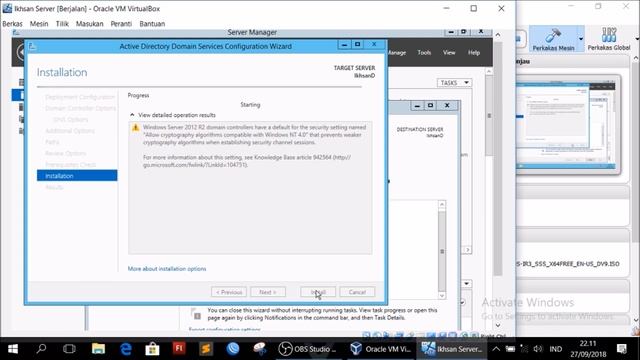Open the Microsoft Store taskbar icon
The width and height of the screenshot is (640, 360).
pos(152,349)
